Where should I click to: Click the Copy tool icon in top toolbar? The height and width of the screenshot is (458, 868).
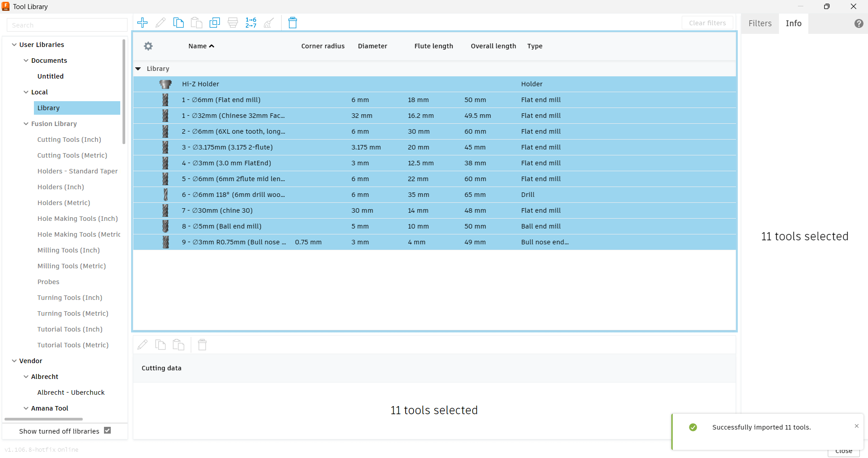[x=179, y=23]
